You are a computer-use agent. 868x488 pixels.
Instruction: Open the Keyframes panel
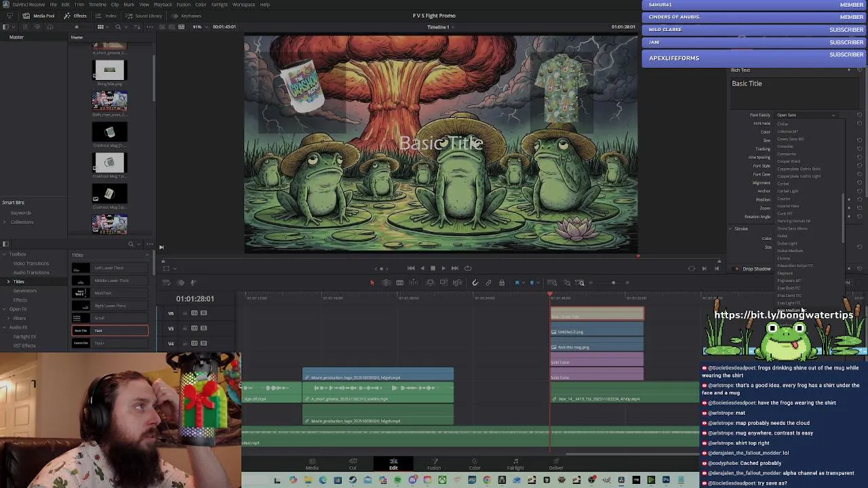pyautogui.click(x=187, y=16)
